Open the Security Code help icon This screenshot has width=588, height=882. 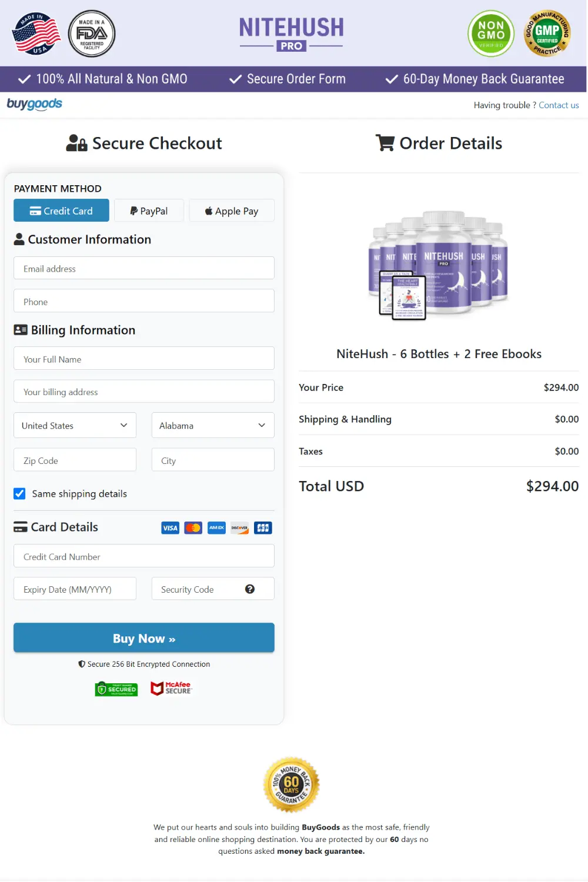[250, 589]
